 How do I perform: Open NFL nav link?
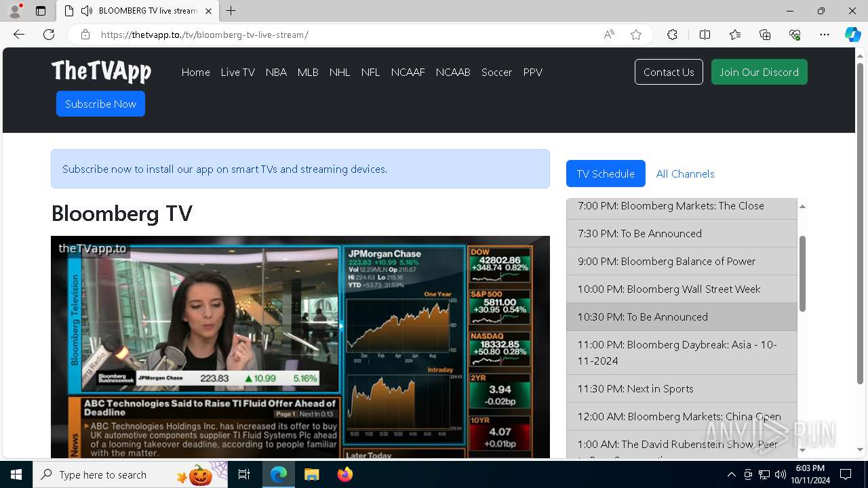point(370,72)
